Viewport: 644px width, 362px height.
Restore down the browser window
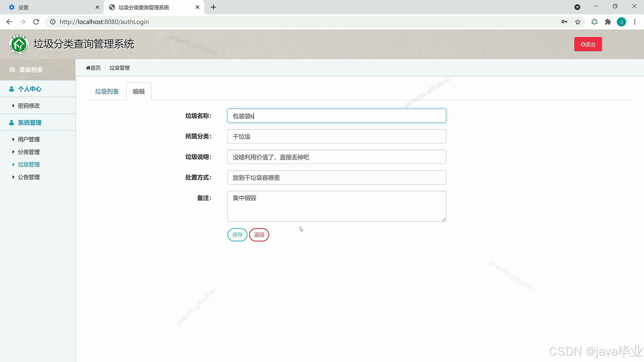coord(615,6)
